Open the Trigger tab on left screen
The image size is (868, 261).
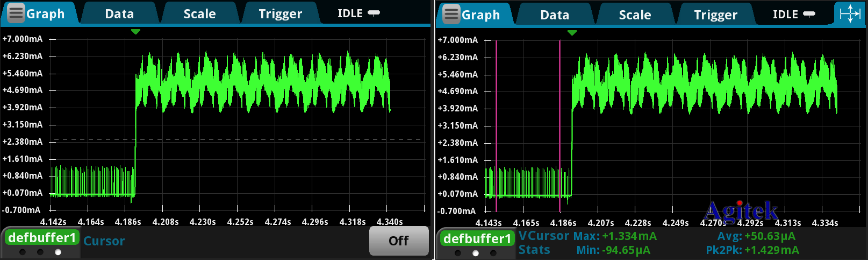pos(280,14)
